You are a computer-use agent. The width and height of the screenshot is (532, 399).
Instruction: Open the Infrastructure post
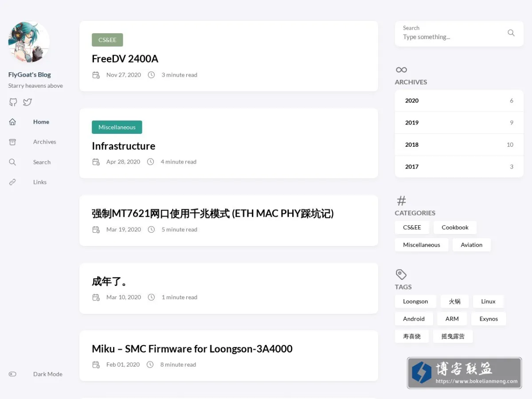pyautogui.click(x=124, y=146)
